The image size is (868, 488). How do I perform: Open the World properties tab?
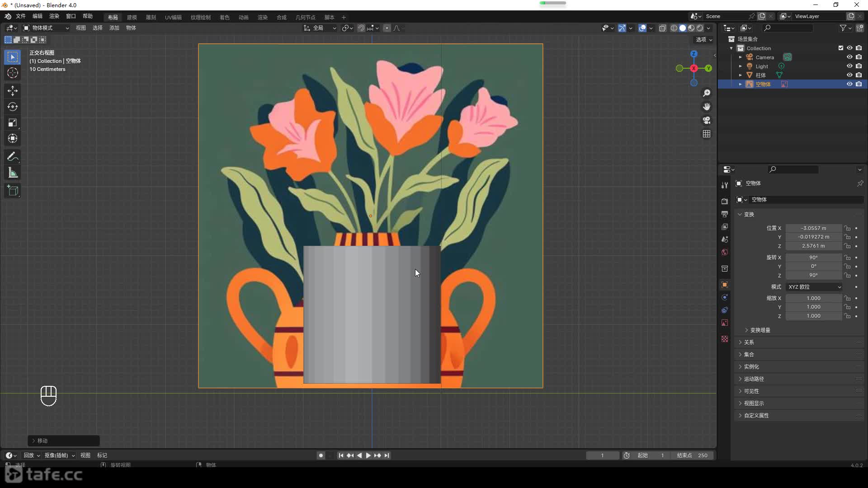click(725, 252)
